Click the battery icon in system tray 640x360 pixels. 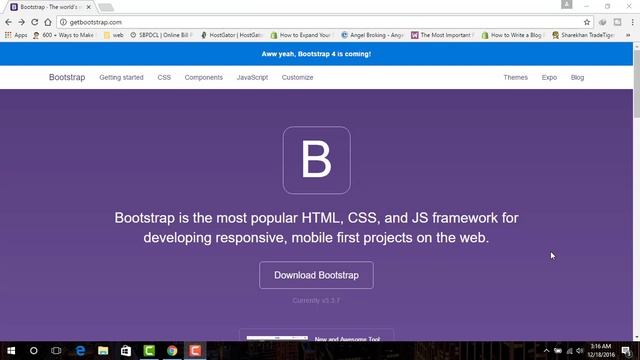[558, 351]
